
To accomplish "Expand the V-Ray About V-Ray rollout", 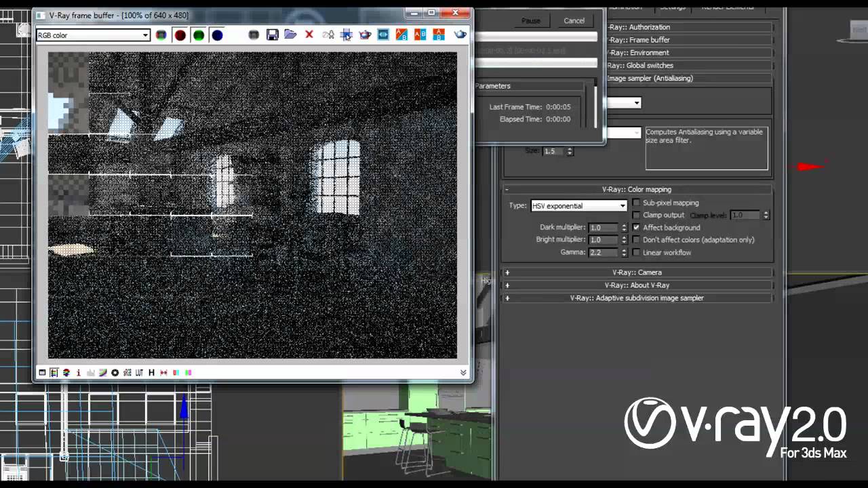I will 637,285.
